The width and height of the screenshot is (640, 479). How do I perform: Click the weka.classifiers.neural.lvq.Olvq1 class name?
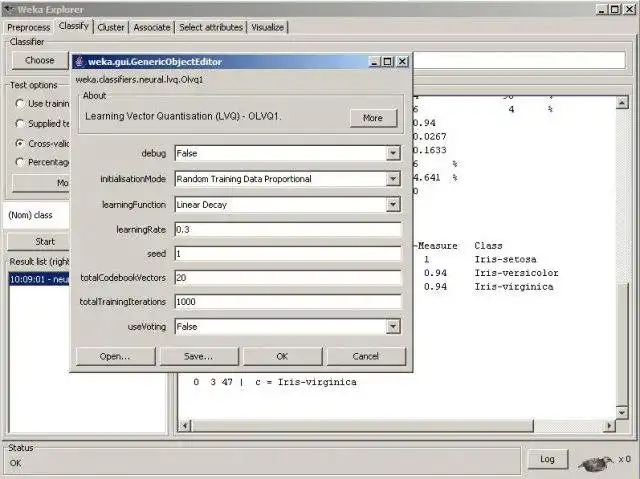point(139,80)
